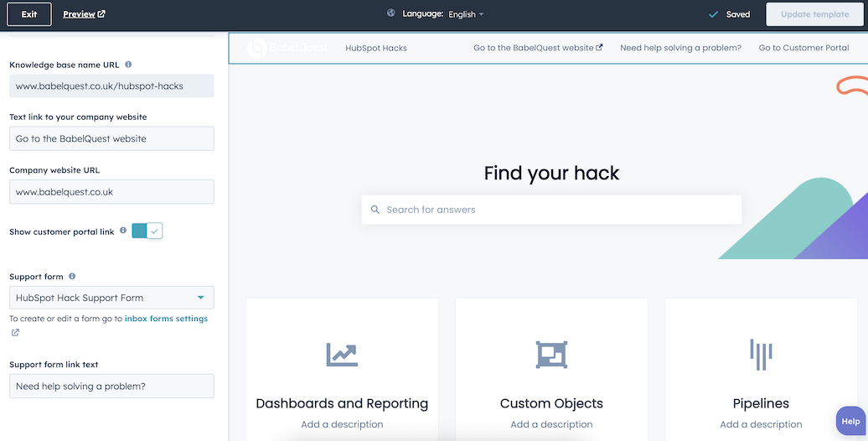The height and width of the screenshot is (441, 868).
Task: Open the inbox forms settings link
Action: (166, 319)
